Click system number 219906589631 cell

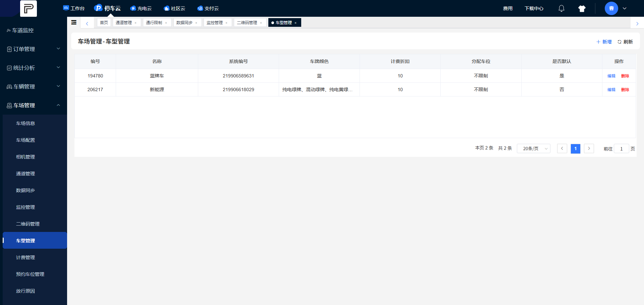(x=238, y=76)
